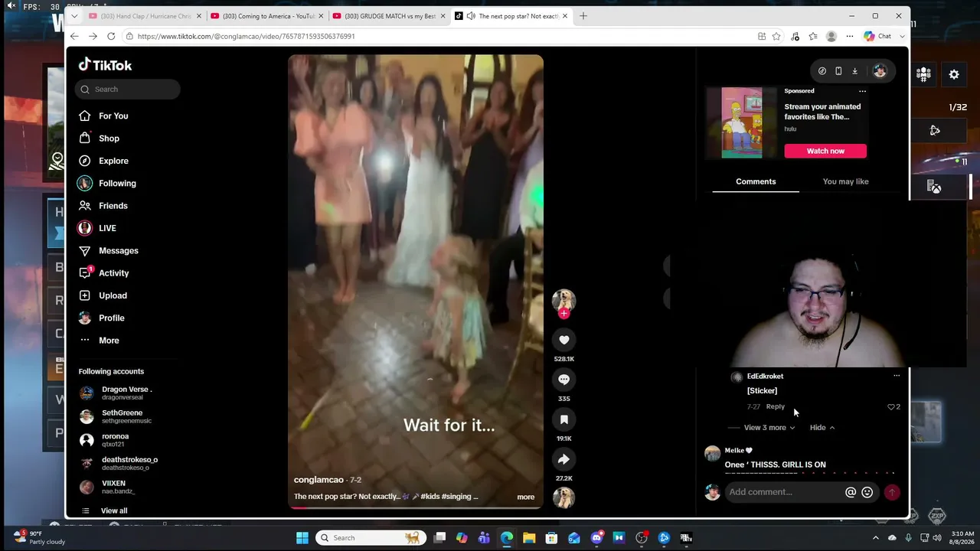Viewport: 980px width, 551px height.
Task: Like the TikTok video with the heart icon
Action: click(563, 340)
